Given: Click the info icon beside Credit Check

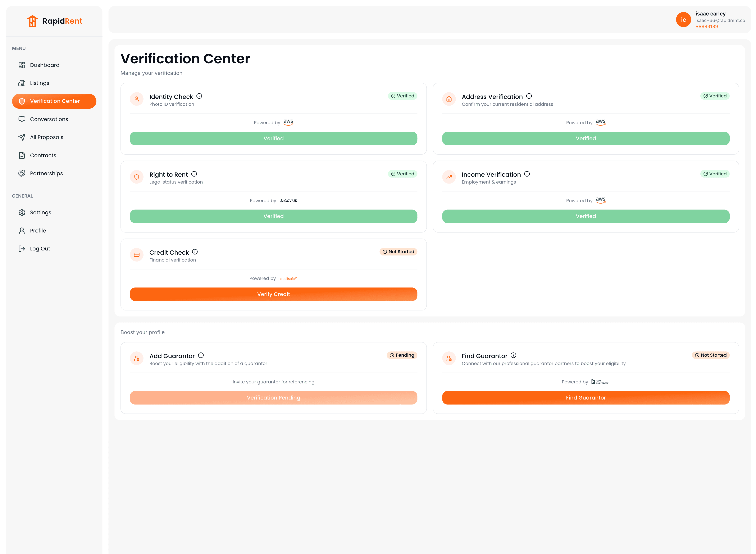Looking at the screenshot, I should coord(195,252).
